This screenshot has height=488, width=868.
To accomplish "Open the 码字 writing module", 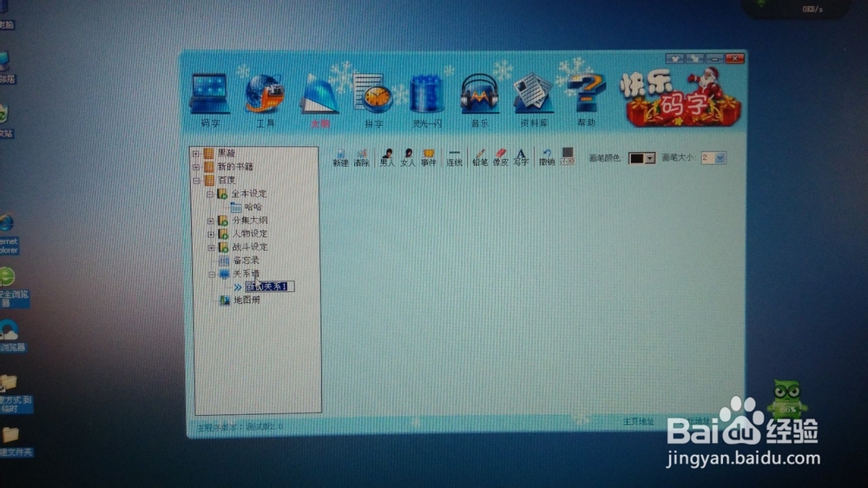I will coord(210,100).
